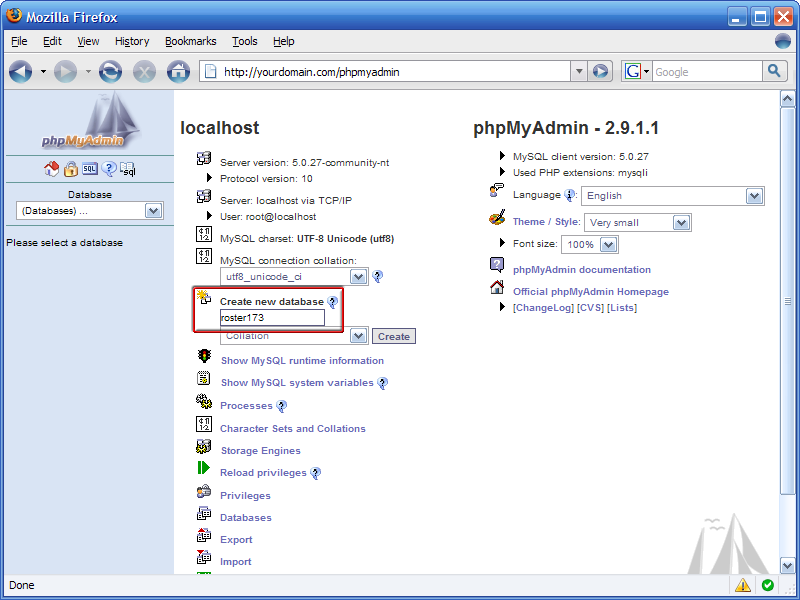
Task: Click the scrollbar down arrow
Action: (787, 566)
